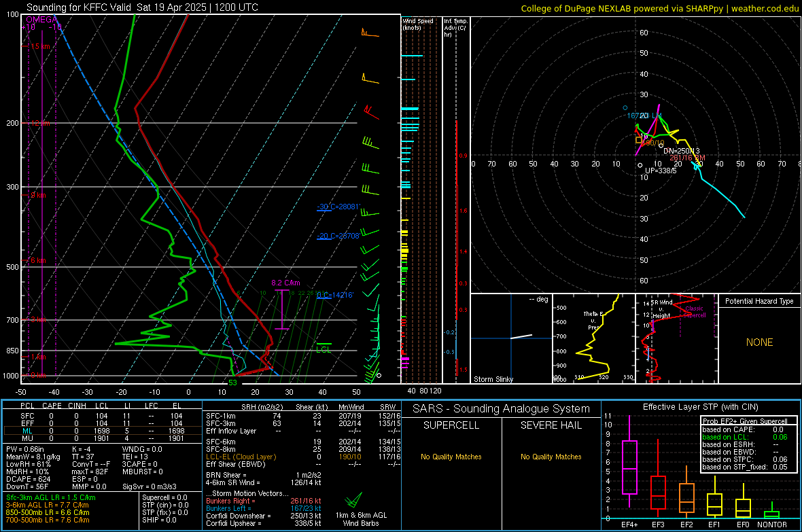Click the Corfidi Upshear value
Image resolution: width=802 pixels, height=532 pixels.
[264, 523]
